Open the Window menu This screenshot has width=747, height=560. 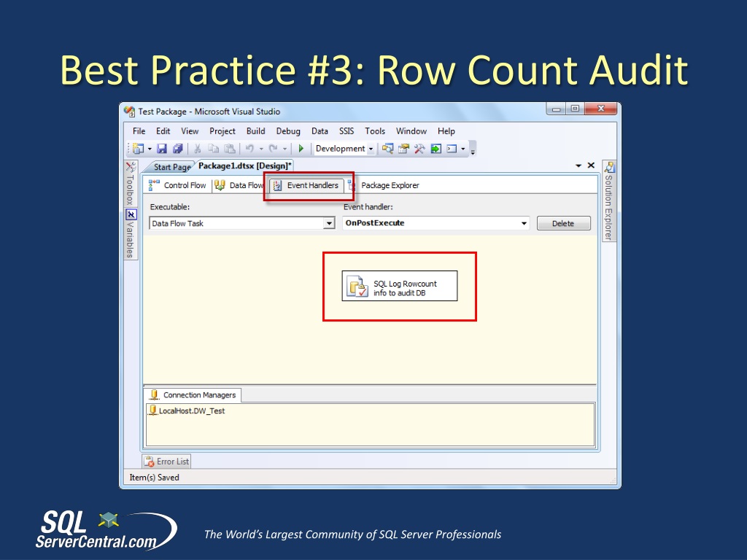[411, 131]
